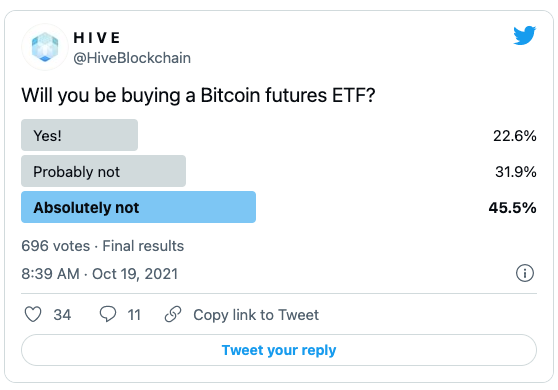Click the 22.6% result percentage

pos(515,136)
